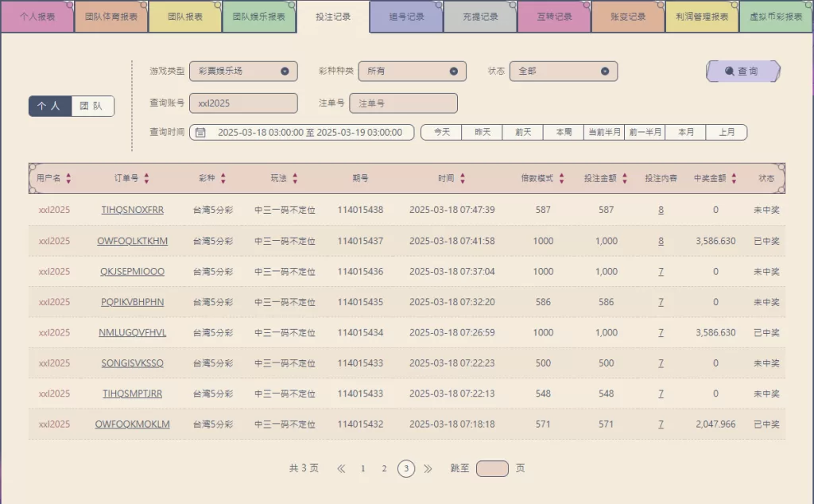Open order NMLUGQVFHVL details
Image resolution: width=814 pixels, height=504 pixels.
tap(133, 333)
